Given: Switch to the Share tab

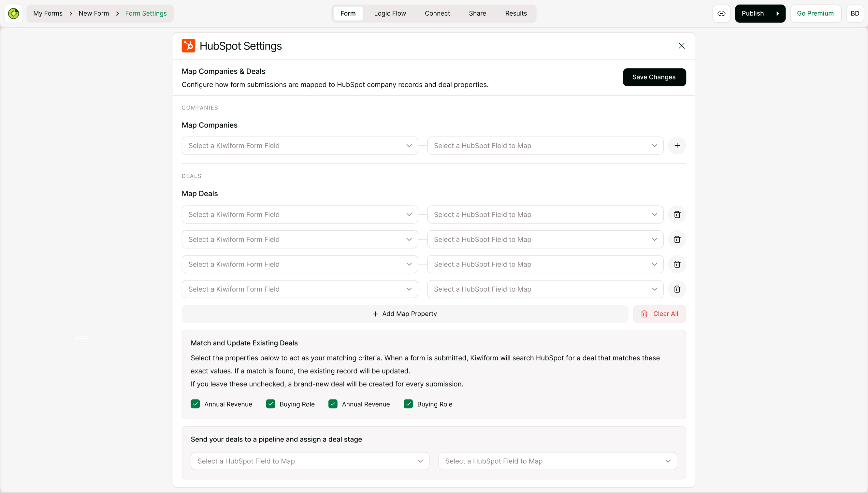Looking at the screenshot, I should (477, 14).
